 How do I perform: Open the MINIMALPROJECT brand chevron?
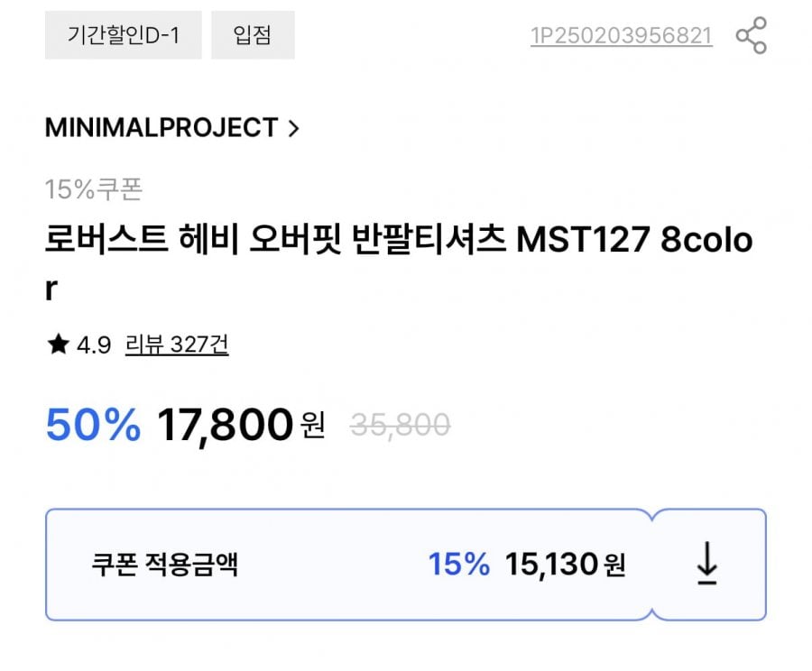[x=292, y=128]
